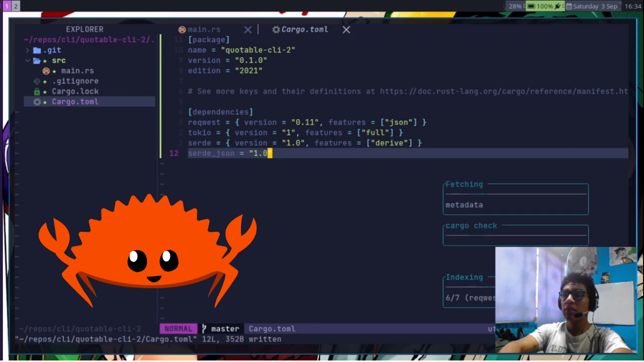Click the green lock icon beside Cargo.lock
This screenshot has width=644, height=362.
(37, 92)
